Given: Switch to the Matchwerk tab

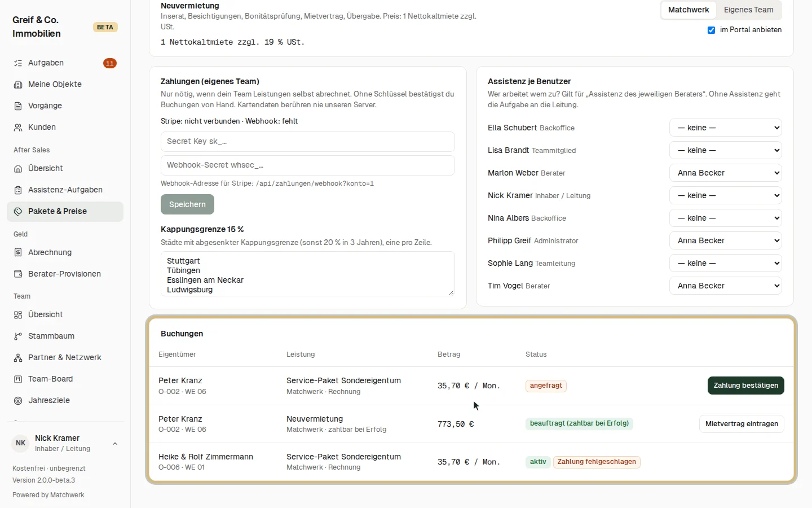Looking at the screenshot, I should [x=689, y=10].
